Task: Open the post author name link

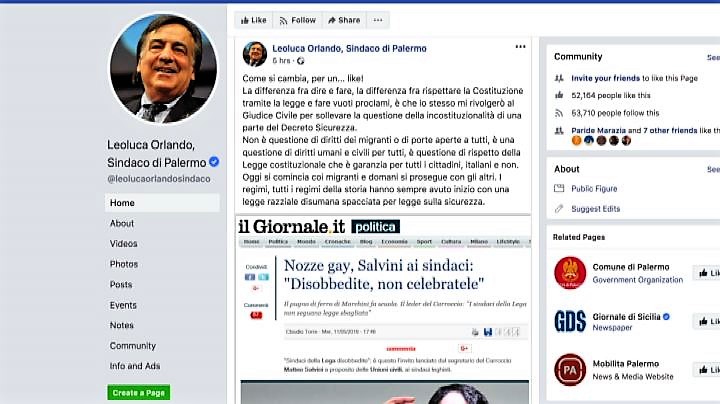Action: 349,48
